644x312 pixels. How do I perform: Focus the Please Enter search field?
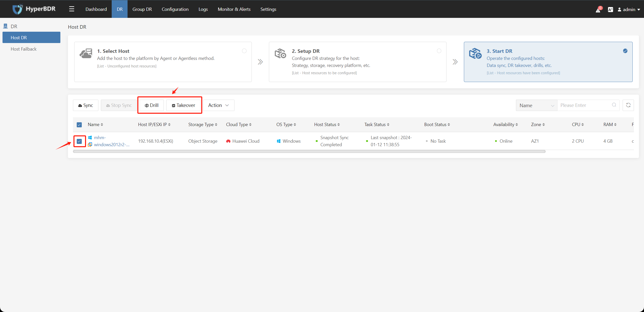tap(588, 105)
